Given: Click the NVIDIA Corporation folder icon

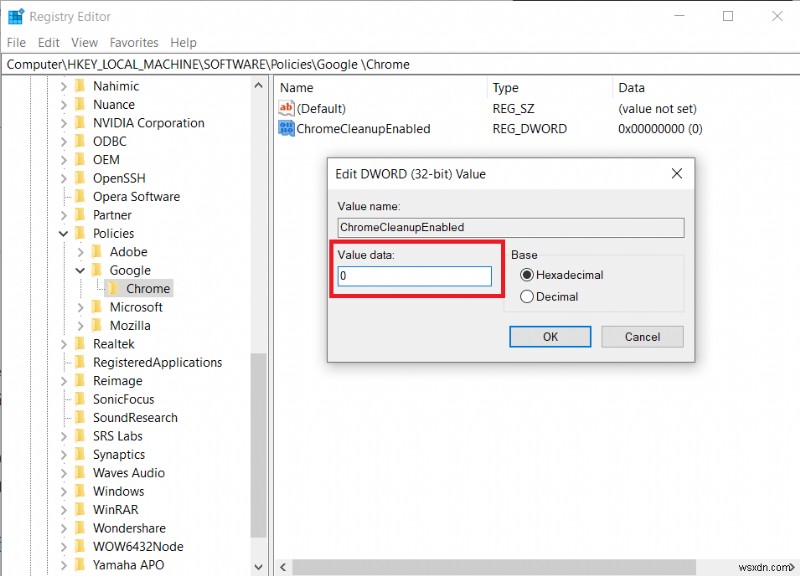Looking at the screenshot, I should pyautogui.click(x=80, y=122).
